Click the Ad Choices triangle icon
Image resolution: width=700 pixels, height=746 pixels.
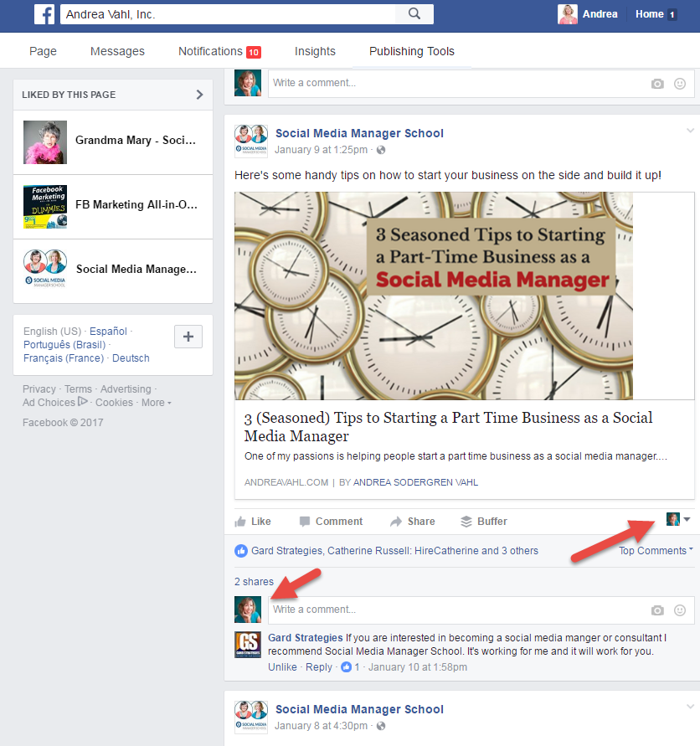[83, 402]
